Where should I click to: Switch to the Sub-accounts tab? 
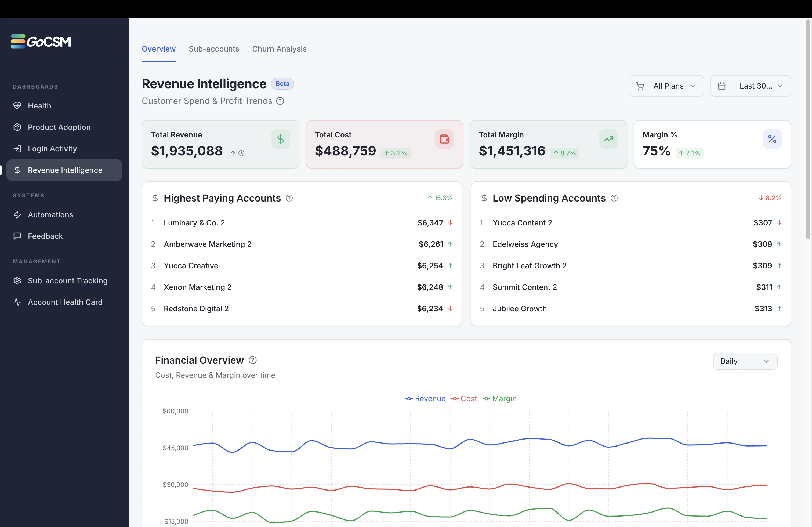pyautogui.click(x=214, y=49)
